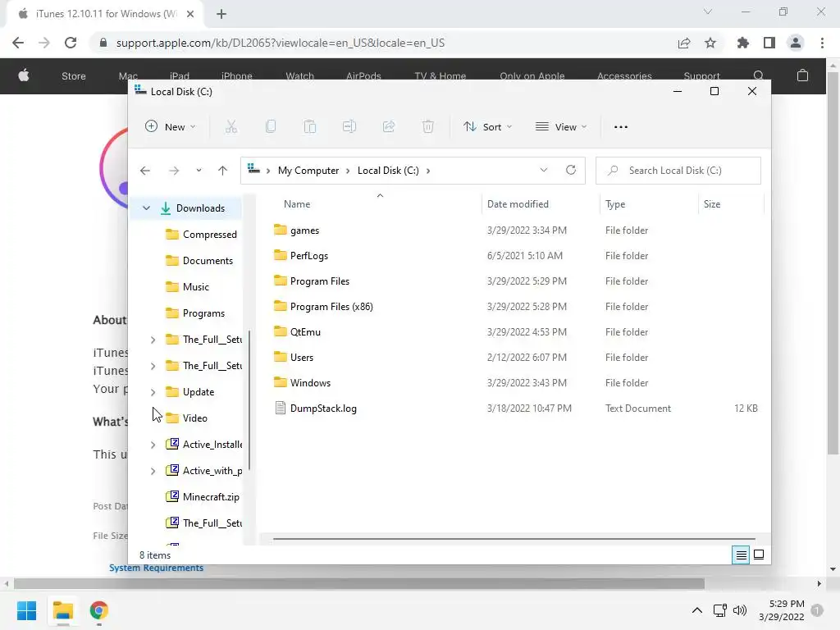Expand the Update folder in tree

(153, 392)
